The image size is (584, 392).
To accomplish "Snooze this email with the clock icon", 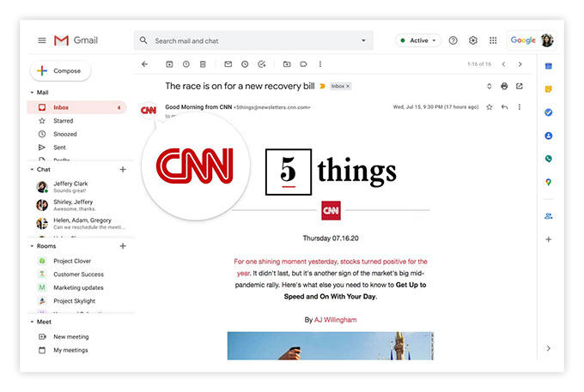I will point(245,64).
